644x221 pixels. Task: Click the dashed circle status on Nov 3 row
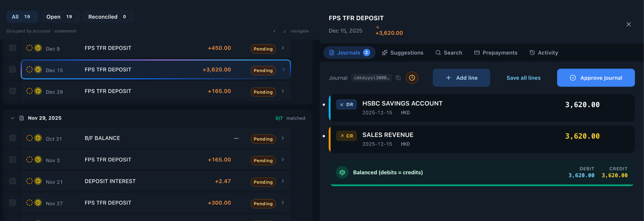tap(30, 159)
